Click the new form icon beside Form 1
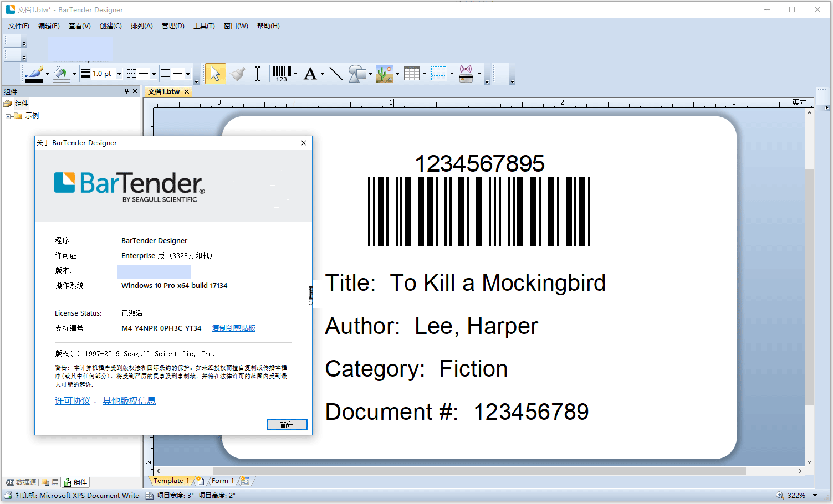 tap(245, 481)
